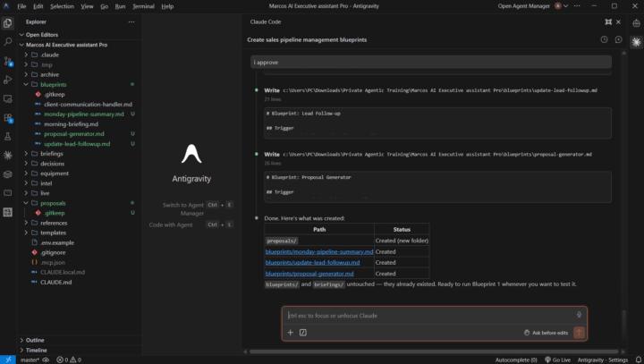
Task: Open Source Control view in activity bar
Action: (x=7, y=61)
